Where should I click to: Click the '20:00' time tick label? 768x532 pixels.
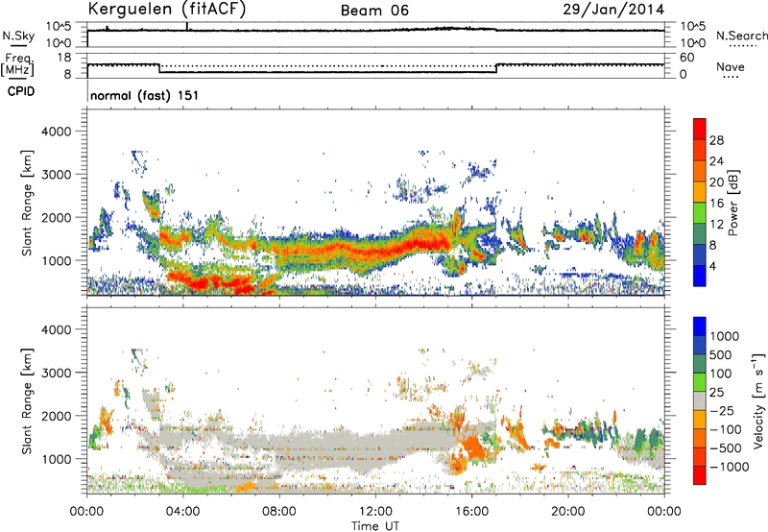click(568, 512)
